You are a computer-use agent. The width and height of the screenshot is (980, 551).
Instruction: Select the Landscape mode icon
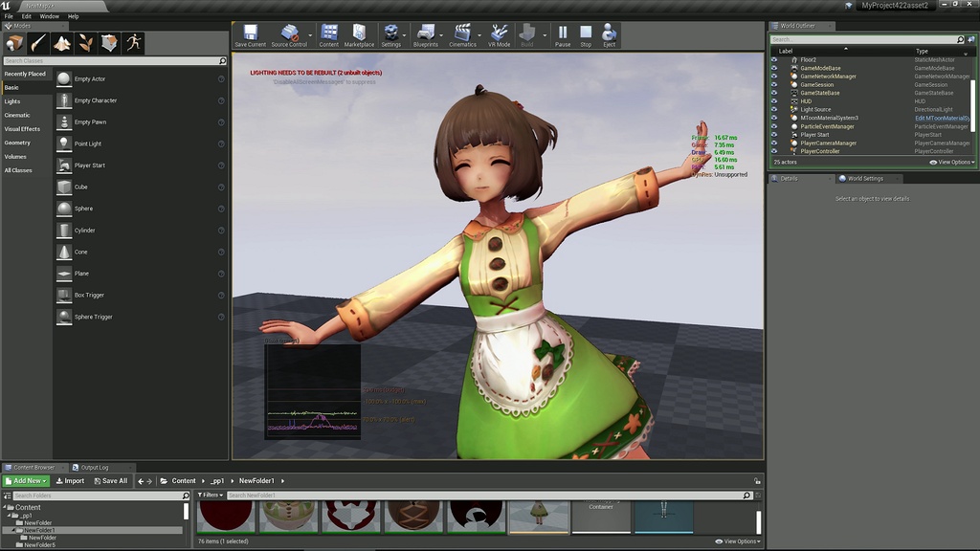pos(62,43)
